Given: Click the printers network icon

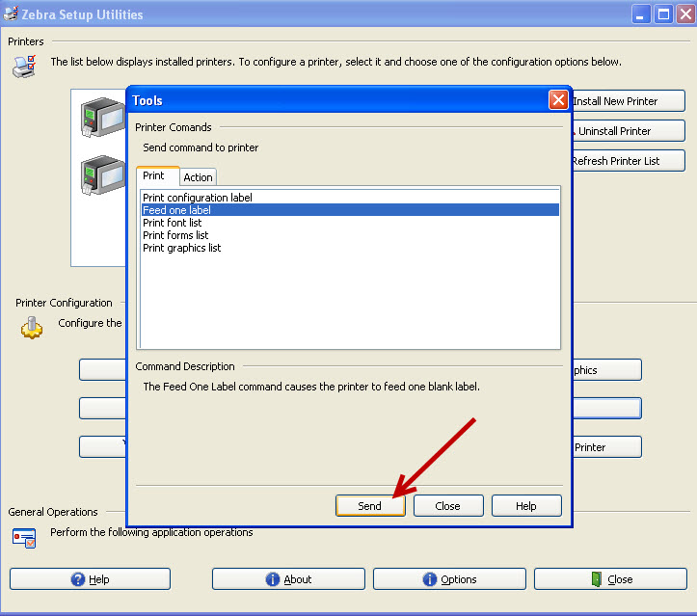Looking at the screenshot, I should pyautogui.click(x=24, y=66).
